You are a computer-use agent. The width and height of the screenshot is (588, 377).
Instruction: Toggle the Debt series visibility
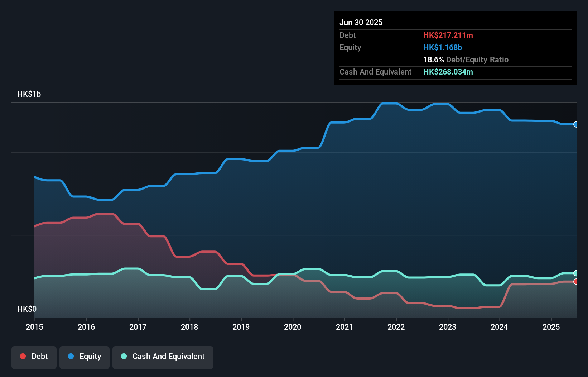pyautogui.click(x=34, y=357)
